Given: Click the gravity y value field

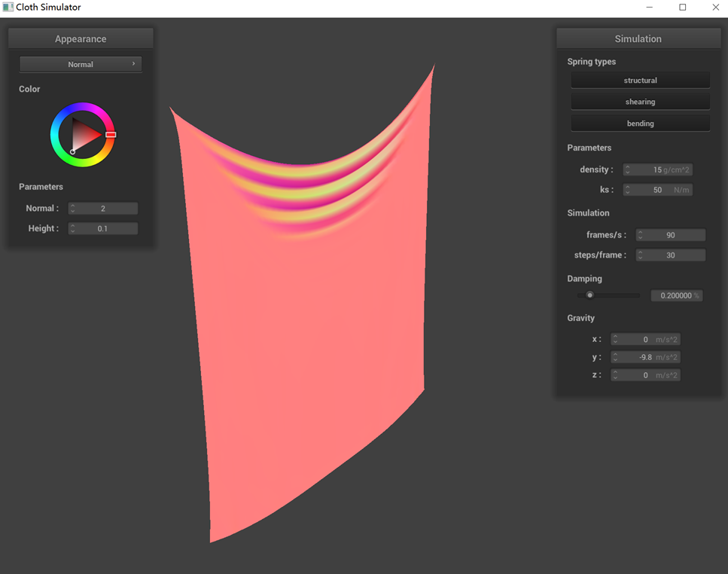Looking at the screenshot, I should (x=645, y=357).
